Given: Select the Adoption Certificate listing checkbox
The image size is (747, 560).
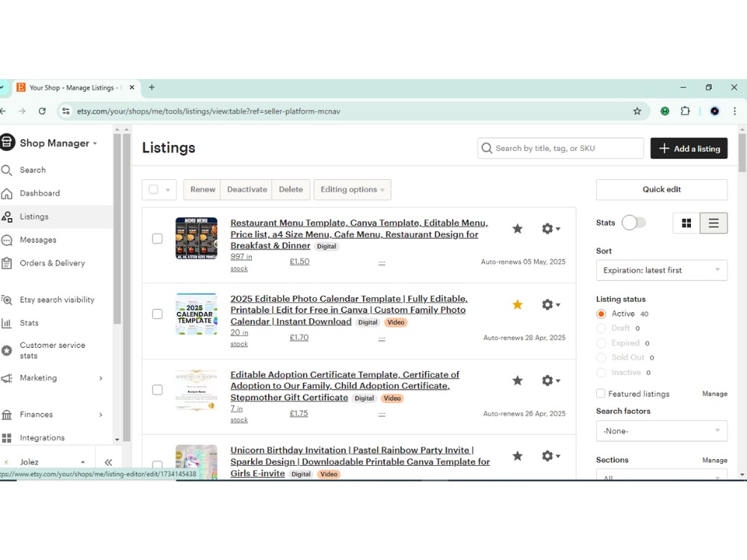Looking at the screenshot, I should point(157,390).
